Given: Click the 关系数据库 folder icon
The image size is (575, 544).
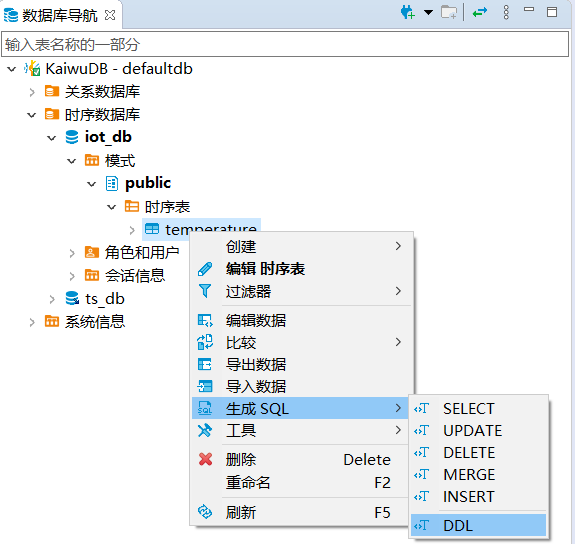Looking at the screenshot, I should (x=52, y=91).
